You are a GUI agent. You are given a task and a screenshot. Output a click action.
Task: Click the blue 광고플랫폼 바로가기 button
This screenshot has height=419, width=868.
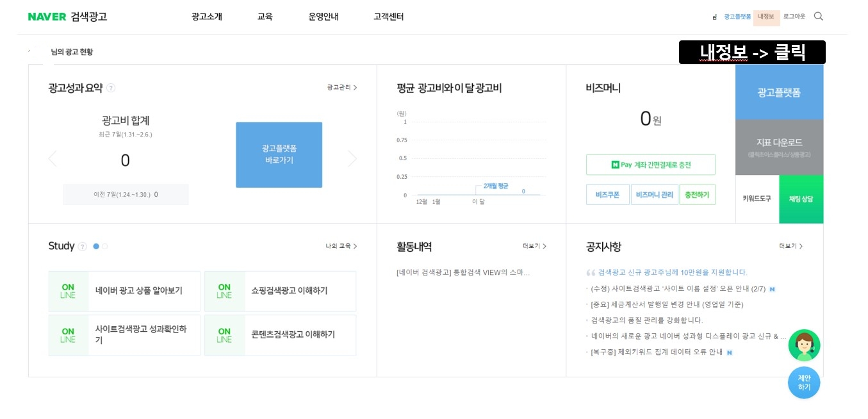click(279, 155)
